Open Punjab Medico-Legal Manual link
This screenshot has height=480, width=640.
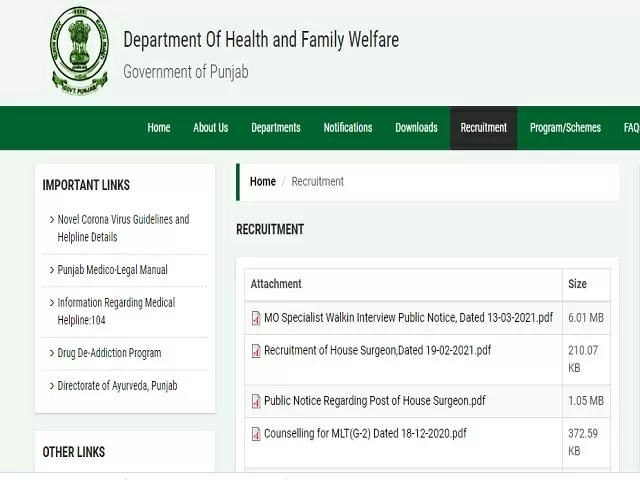click(112, 270)
